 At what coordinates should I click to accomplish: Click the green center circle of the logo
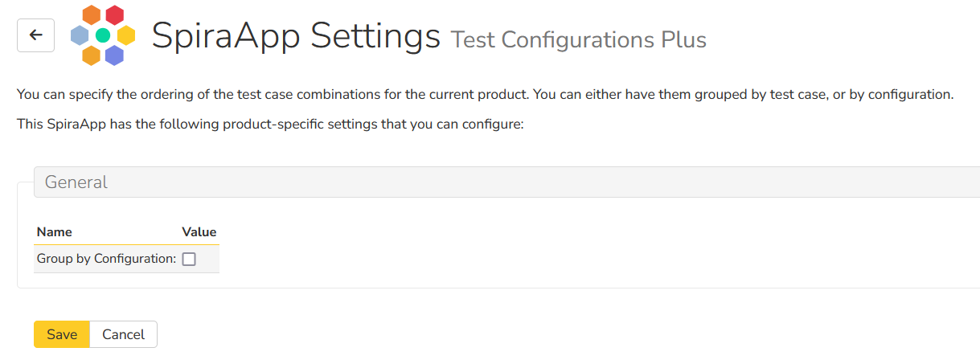(x=103, y=35)
